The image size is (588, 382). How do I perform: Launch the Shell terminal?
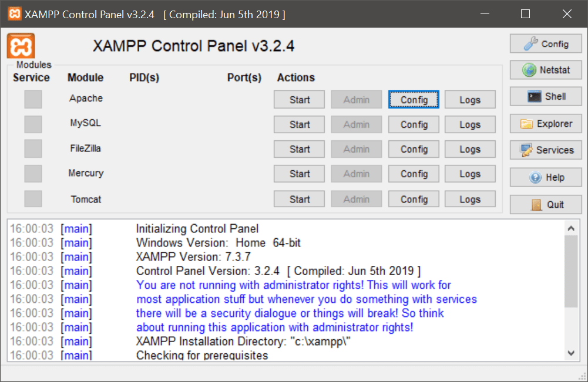[546, 97]
